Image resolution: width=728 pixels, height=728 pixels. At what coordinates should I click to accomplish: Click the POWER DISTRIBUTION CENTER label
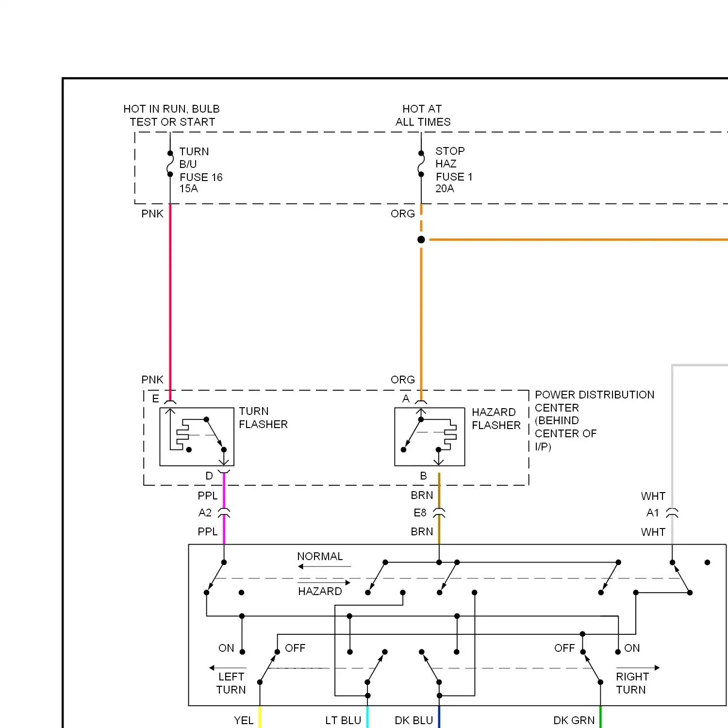(x=595, y=420)
